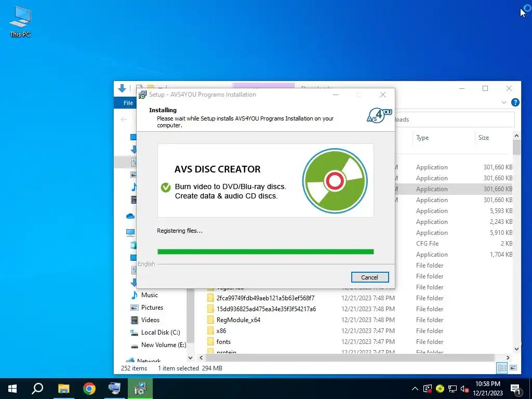The image size is (532, 399).
Task: Select the fonts folder
Action: [x=223, y=342]
